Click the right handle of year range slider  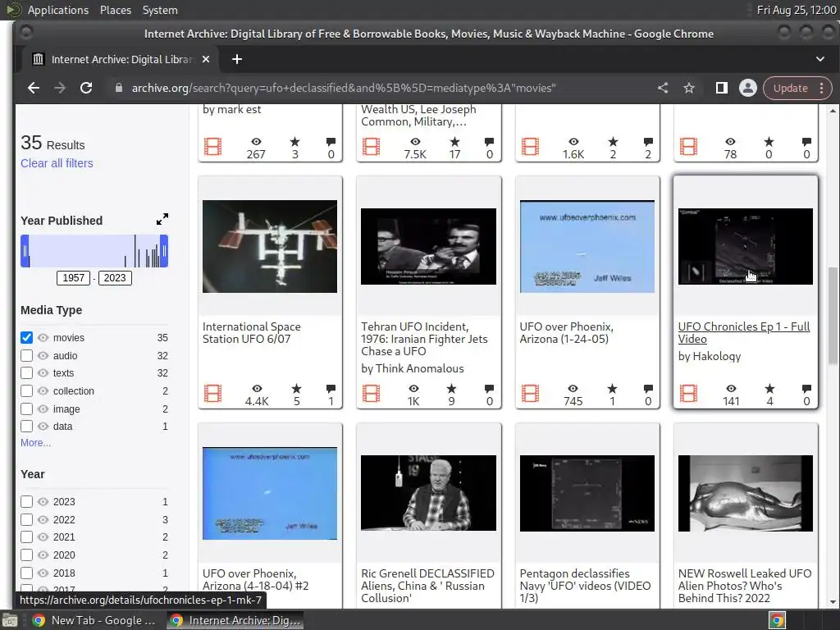tap(164, 251)
